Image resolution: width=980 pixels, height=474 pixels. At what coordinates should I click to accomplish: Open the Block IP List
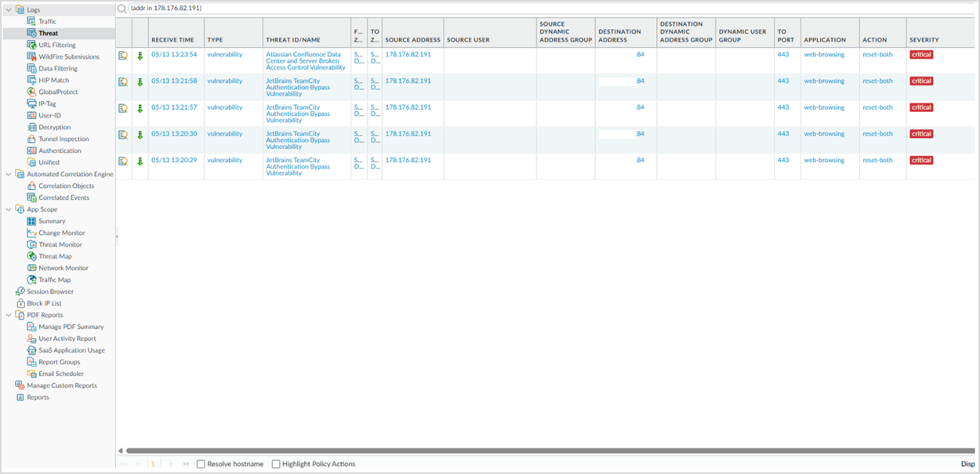click(x=44, y=303)
